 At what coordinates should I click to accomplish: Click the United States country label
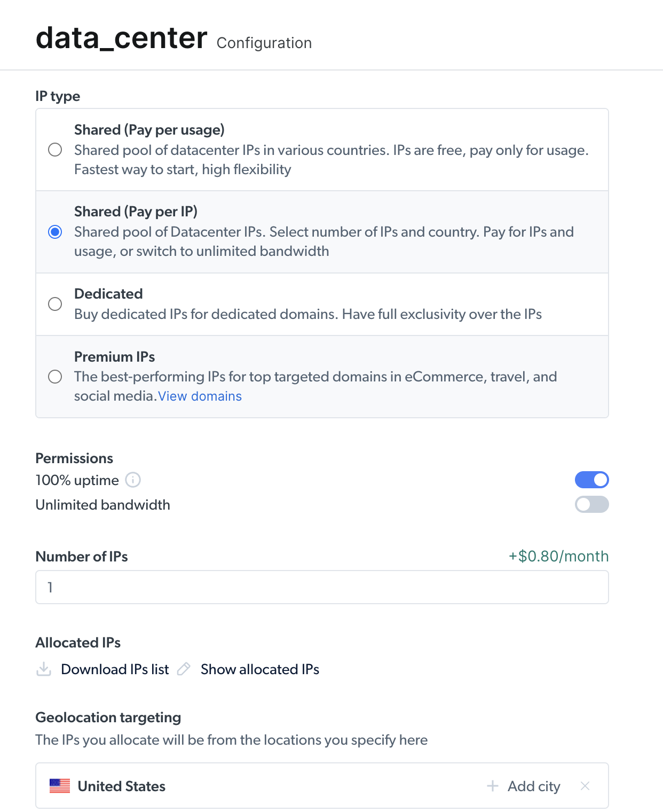[x=122, y=786]
